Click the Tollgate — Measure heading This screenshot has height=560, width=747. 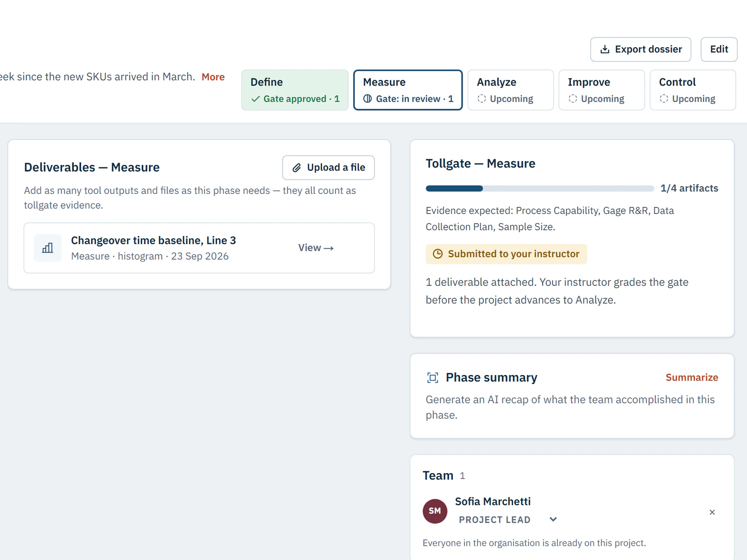pos(480,163)
